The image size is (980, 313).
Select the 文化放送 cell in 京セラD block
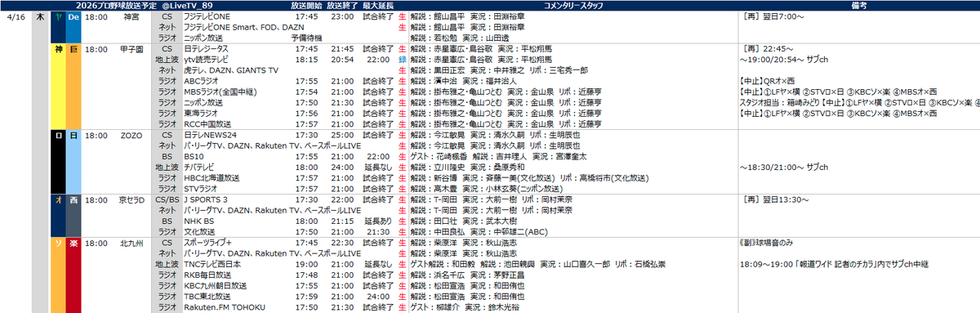tap(200, 231)
